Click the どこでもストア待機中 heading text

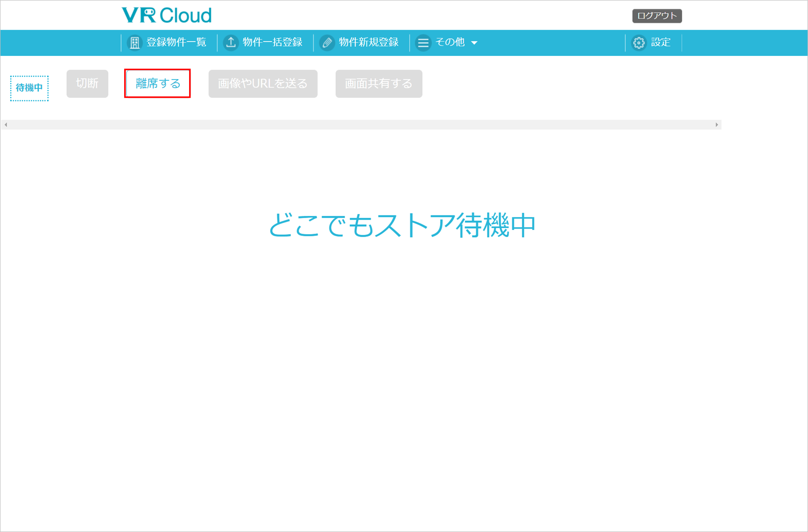tap(402, 225)
